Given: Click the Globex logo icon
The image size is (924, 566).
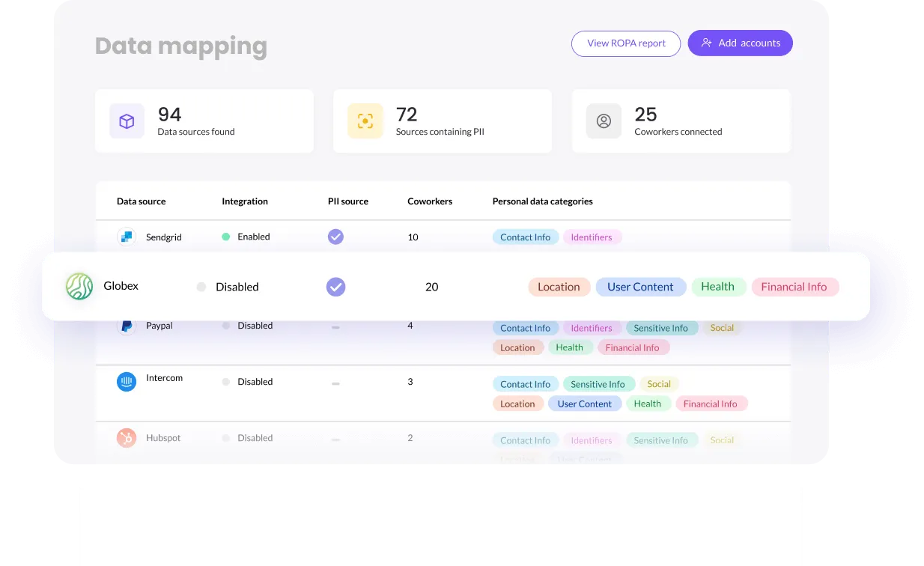Looking at the screenshot, I should click(78, 286).
